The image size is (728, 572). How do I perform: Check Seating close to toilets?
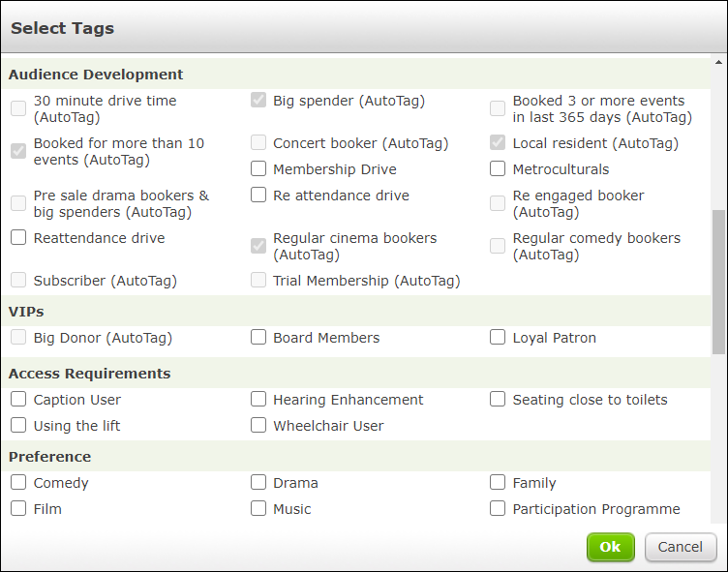pyautogui.click(x=498, y=399)
